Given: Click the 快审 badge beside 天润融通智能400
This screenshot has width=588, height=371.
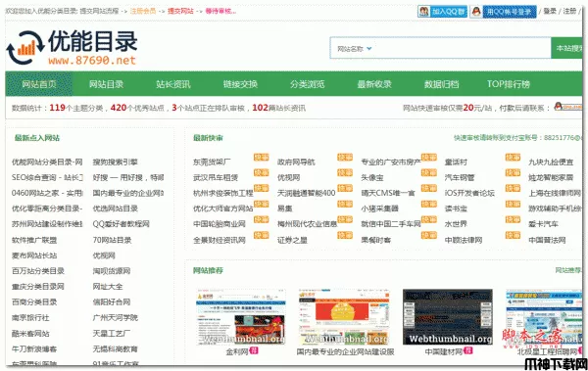Looking at the screenshot, I should coord(345,188).
